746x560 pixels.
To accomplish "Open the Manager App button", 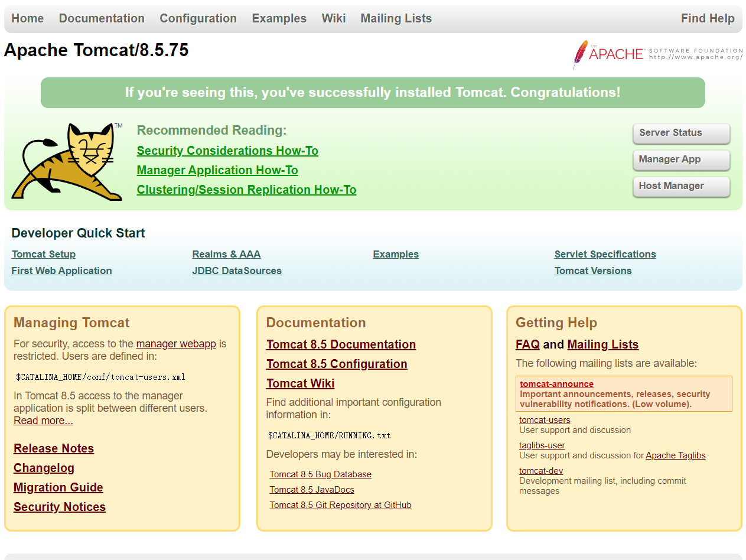I will pyautogui.click(x=681, y=159).
